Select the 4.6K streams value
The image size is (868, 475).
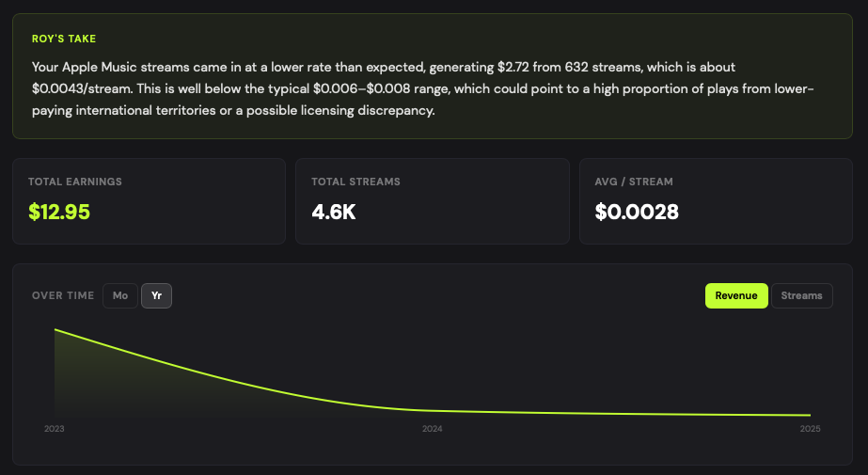[334, 212]
